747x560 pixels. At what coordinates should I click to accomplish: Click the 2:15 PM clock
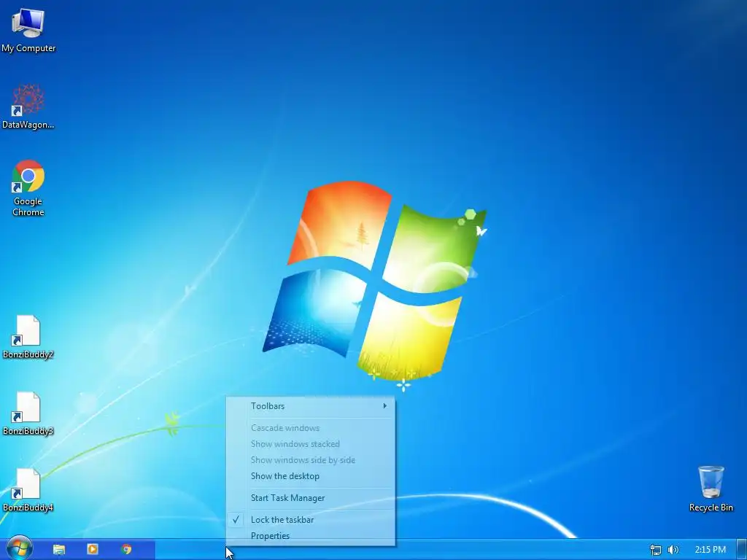pyautogui.click(x=711, y=550)
